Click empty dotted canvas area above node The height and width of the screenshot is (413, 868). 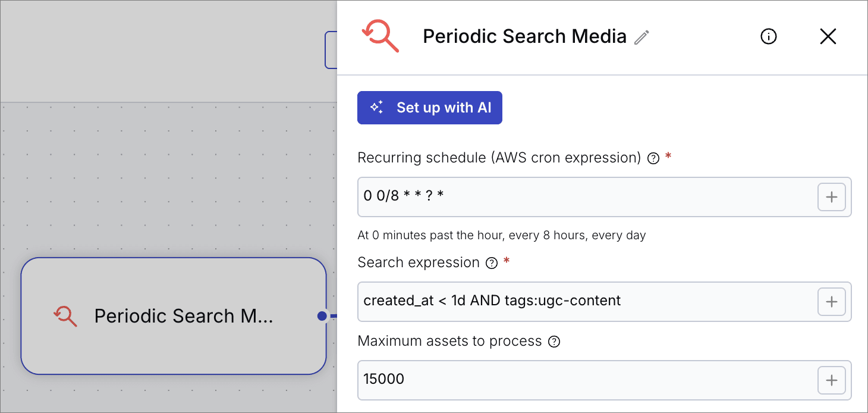(166, 179)
